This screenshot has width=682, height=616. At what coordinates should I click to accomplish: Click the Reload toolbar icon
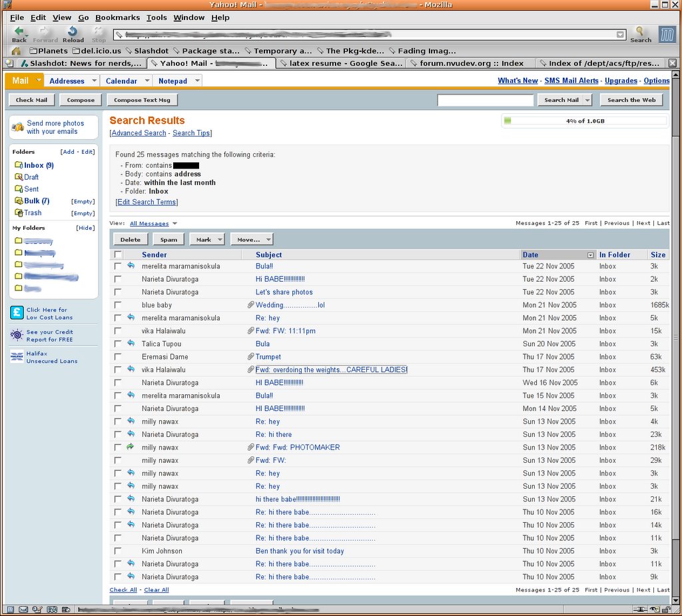[73, 31]
